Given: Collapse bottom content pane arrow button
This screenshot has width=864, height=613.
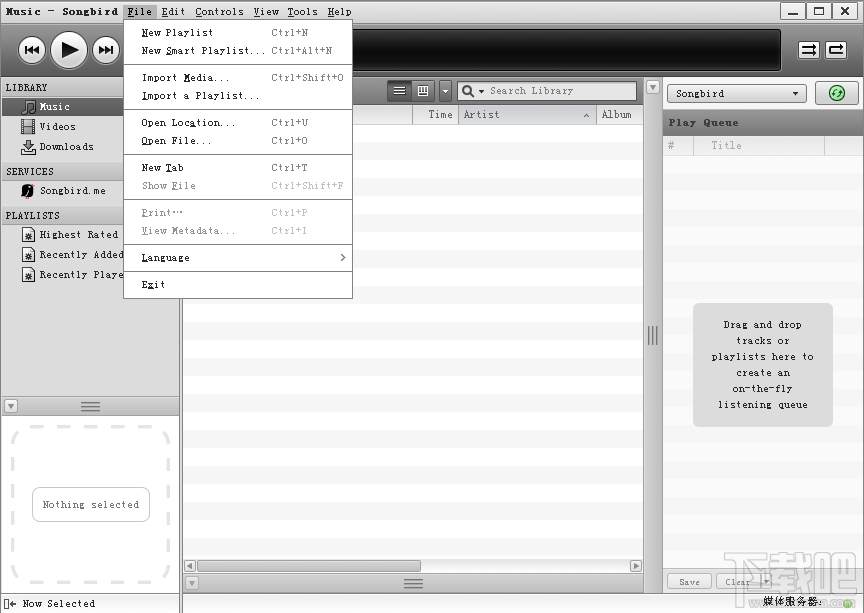Looking at the screenshot, I should [x=192, y=583].
